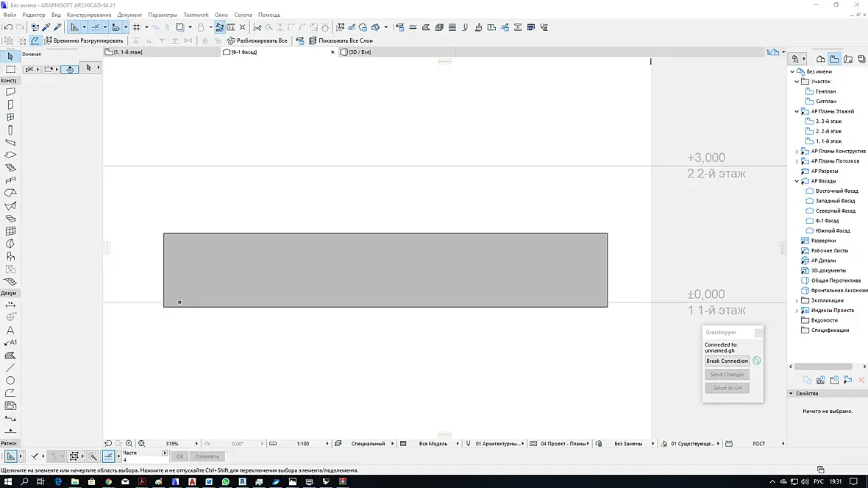Click Разблокировать Все button
Image resolution: width=868 pixels, height=488 pixels.
click(x=257, y=40)
